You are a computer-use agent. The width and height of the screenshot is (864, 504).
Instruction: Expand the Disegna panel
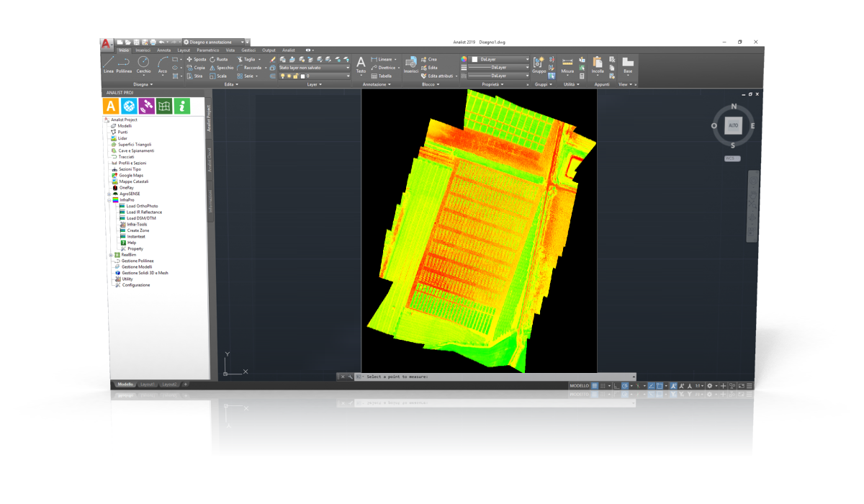143,84
